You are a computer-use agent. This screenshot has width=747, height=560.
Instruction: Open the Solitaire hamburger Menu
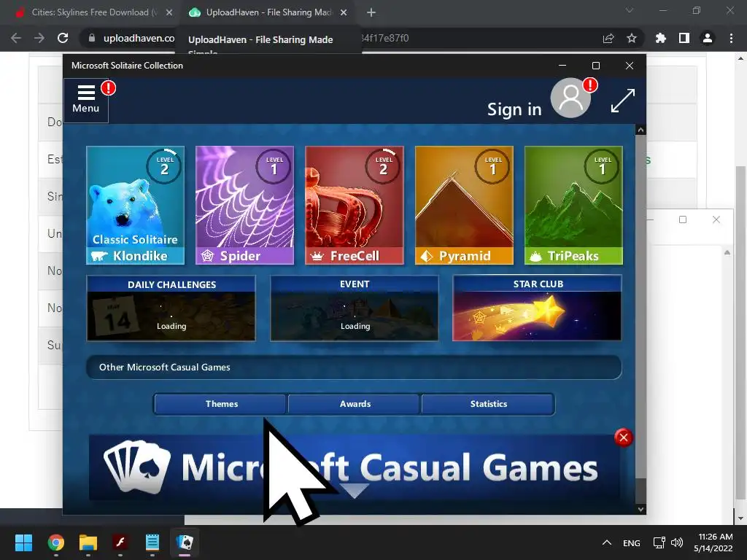point(86,100)
